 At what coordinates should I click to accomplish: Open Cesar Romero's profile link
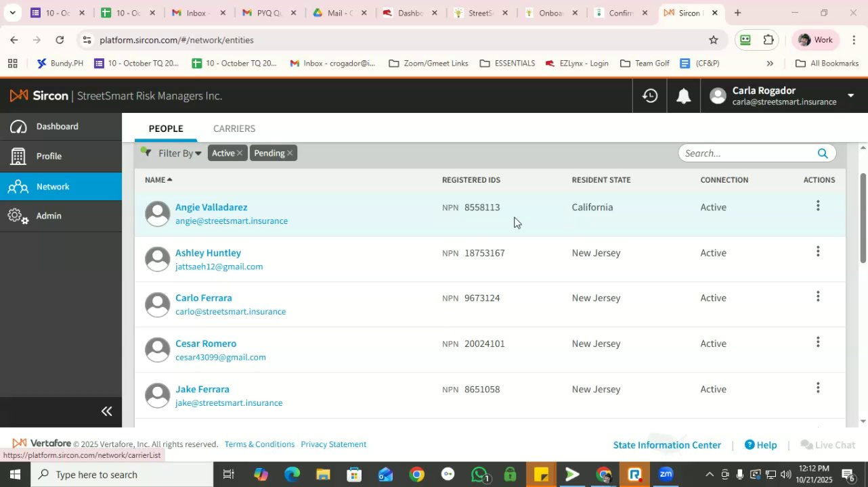tap(206, 344)
